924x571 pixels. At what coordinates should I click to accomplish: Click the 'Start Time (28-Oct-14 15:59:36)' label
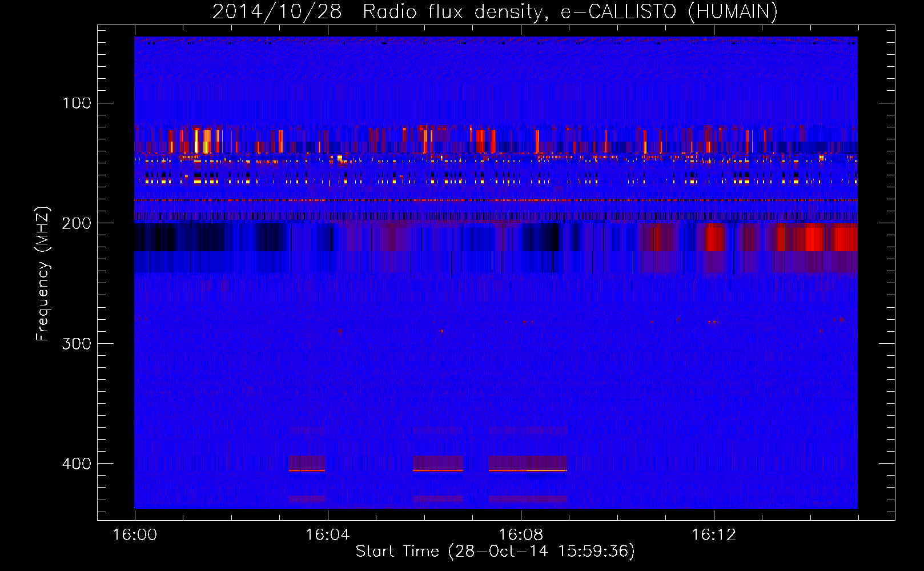[x=495, y=552]
